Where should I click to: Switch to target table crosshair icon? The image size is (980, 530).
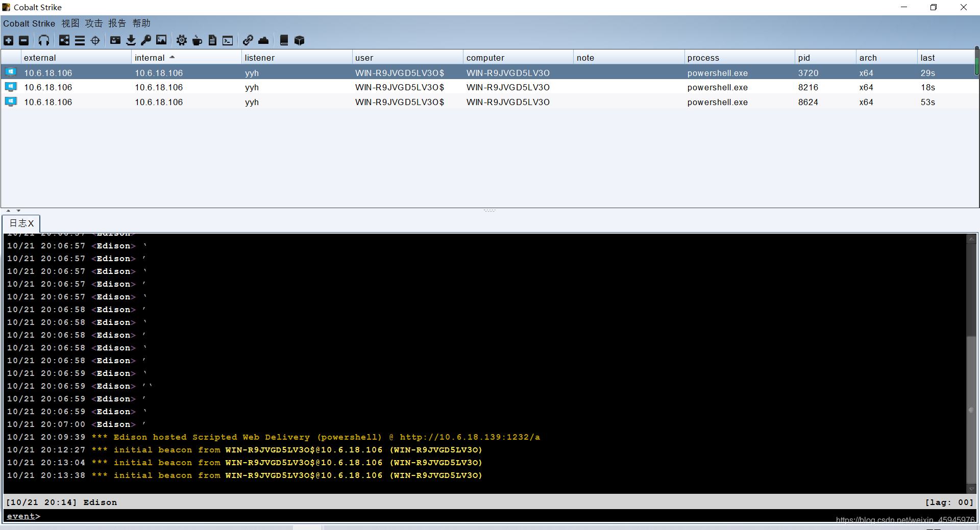pos(95,40)
